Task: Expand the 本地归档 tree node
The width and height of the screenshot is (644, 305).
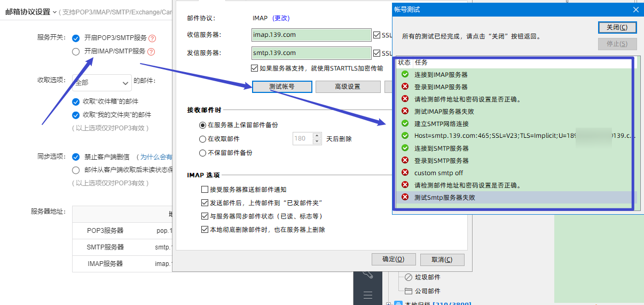Action: [x=388, y=304]
